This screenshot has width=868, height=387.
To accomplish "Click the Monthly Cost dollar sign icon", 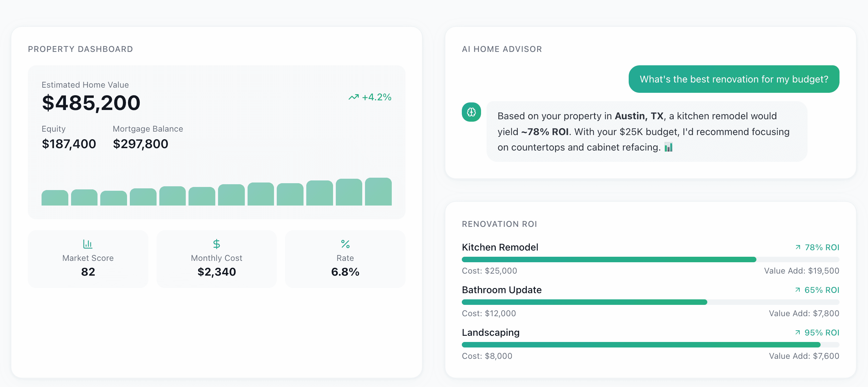I will (x=216, y=244).
